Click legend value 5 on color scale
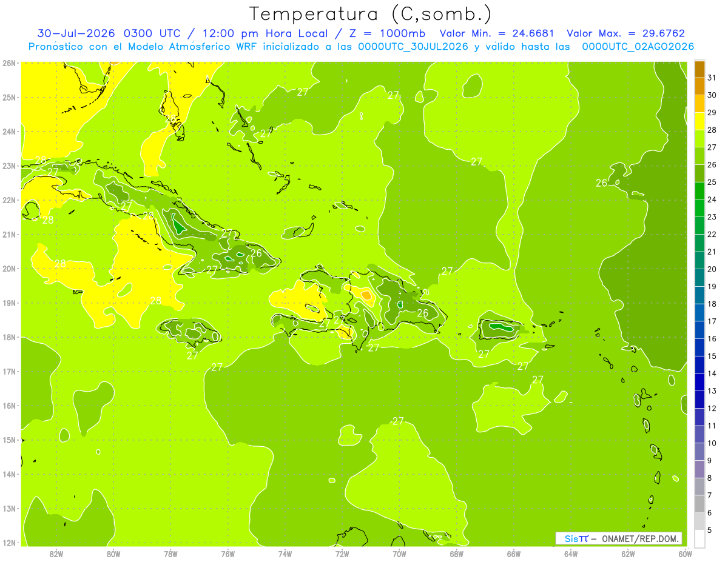The width and height of the screenshot is (728, 562). coord(710,530)
